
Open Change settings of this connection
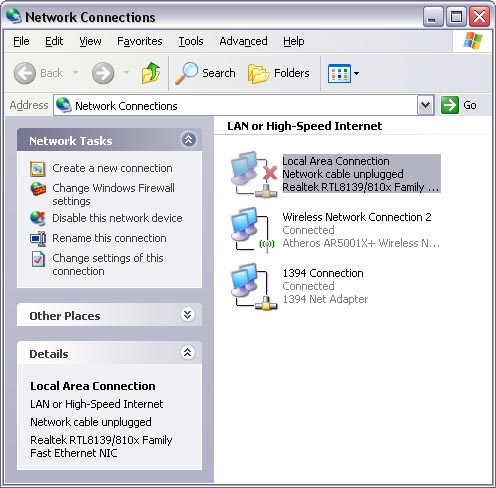point(107,264)
